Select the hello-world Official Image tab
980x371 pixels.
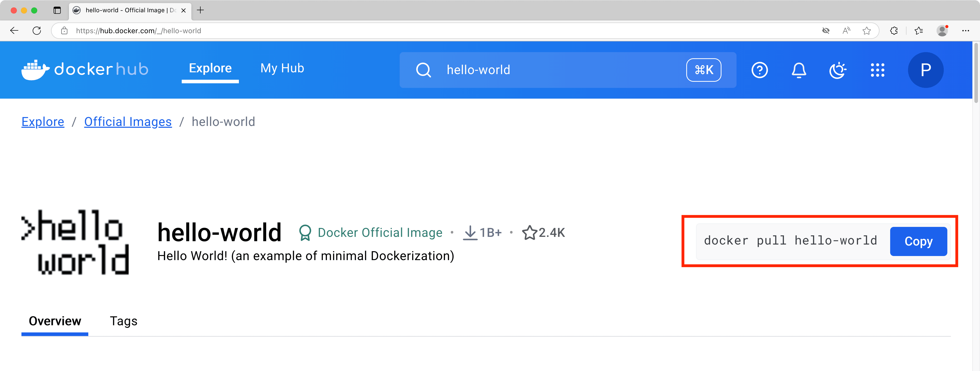130,10
